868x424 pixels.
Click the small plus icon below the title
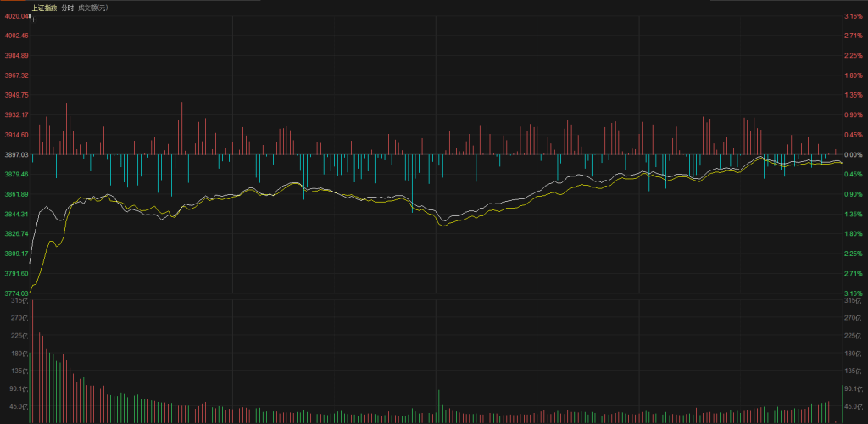(x=34, y=18)
